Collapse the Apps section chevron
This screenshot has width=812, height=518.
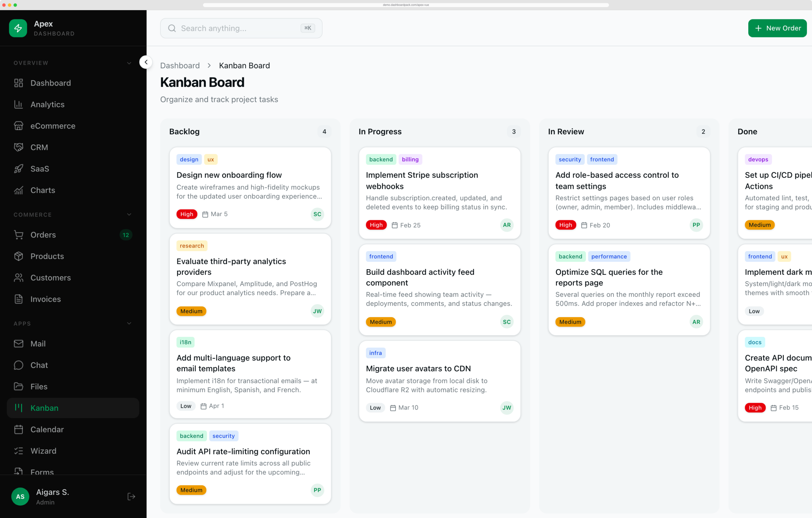[129, 323]
